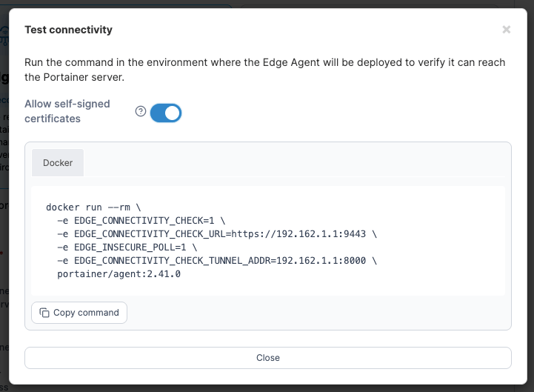
Task: Click the wide Close button at bottom
Action: (267, 358)
